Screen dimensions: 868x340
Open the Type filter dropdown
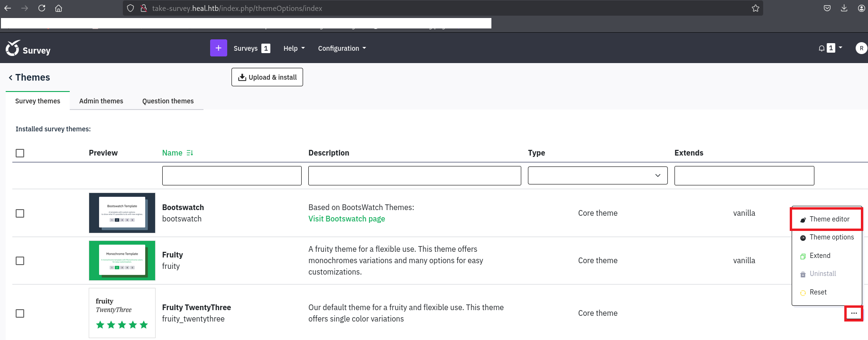tap(597, 175)
